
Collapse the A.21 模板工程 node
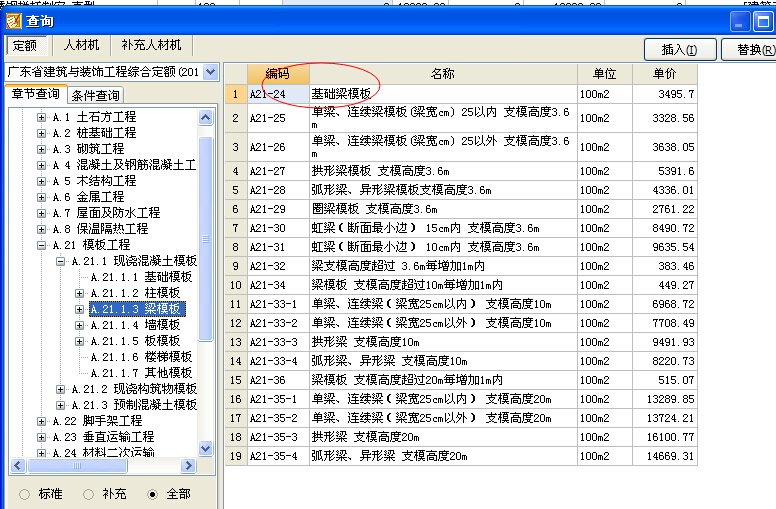[42, 245]
